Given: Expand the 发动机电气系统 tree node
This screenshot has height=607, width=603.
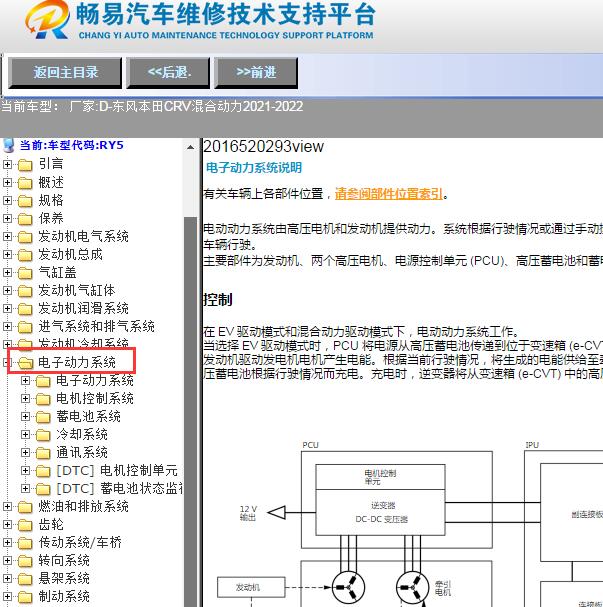Looking at the screenshot, I should pos(7,236).
